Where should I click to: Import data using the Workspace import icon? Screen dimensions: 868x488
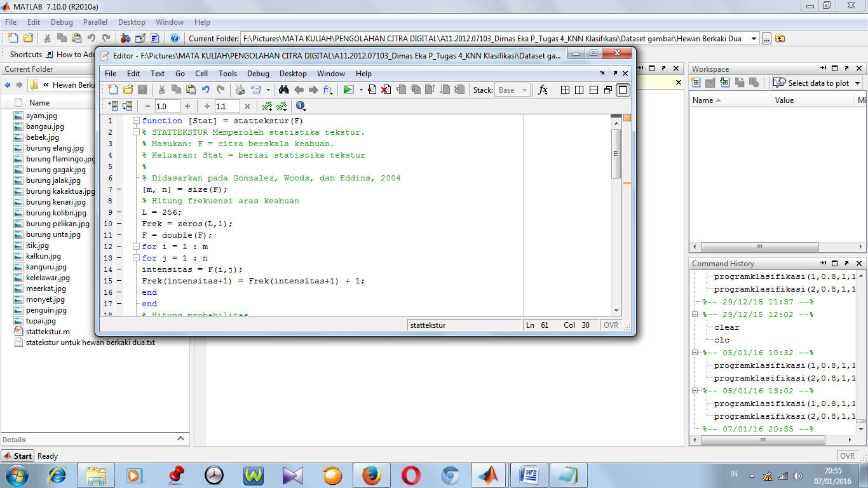point(724,83)
